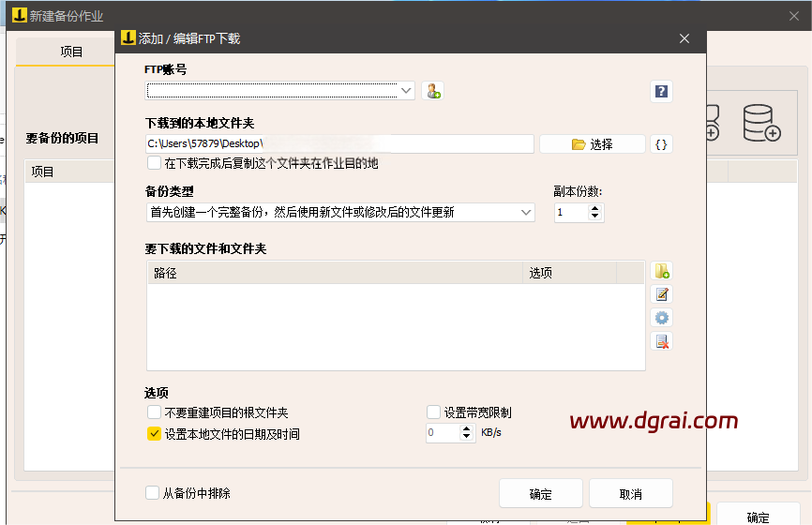Open the 备份类型 dropdown
This screenshot has height=525, width=812.
point(526,213)
